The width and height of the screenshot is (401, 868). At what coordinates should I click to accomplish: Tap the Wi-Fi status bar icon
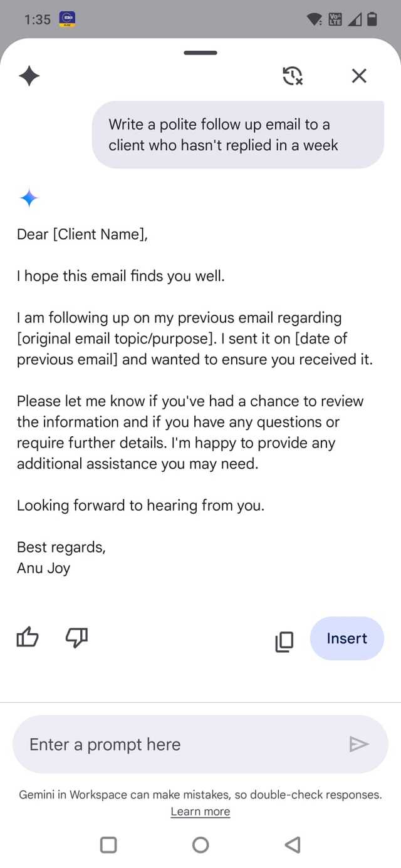(x=315, y=20)
